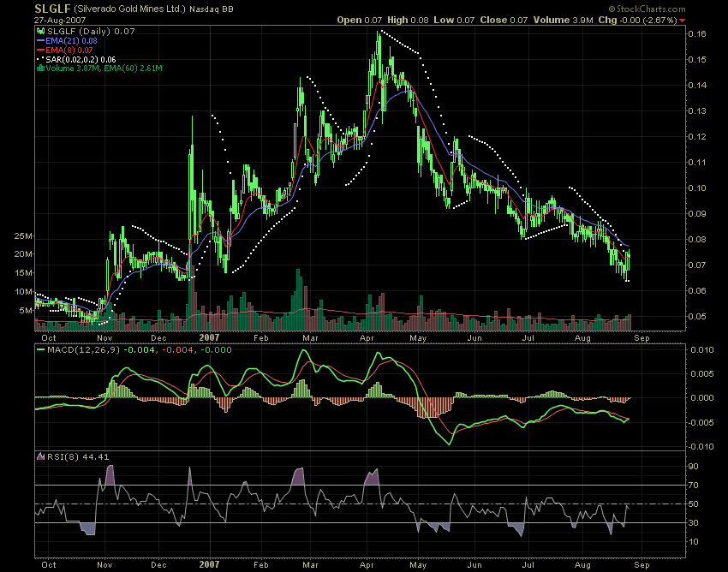Click the 0.06 price axis label
The width and height of the screenshot is (728, 572).
click(x=697, y=291)
